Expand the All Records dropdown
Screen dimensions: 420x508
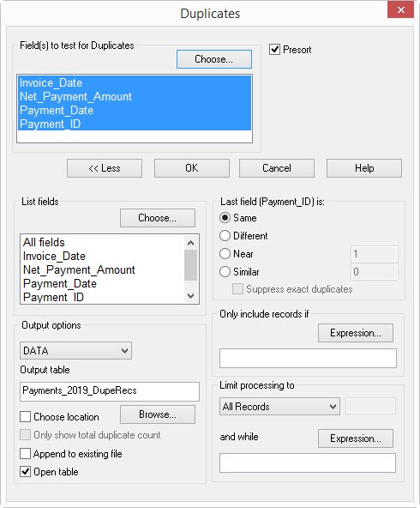pyautogui.click(x=279, y=406)
